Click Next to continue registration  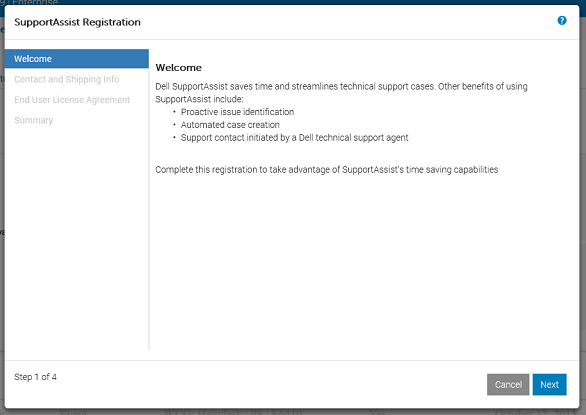[549, 384]
